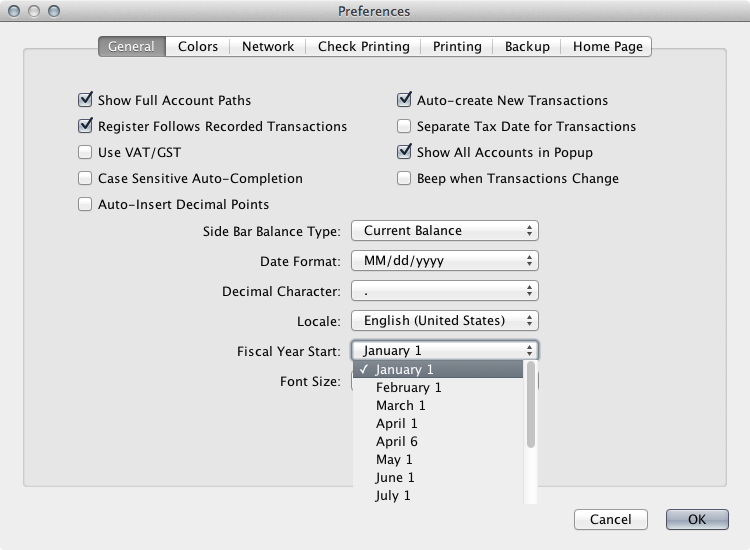750x550 pixels.
Task: Open the Decimal Character dropdown
Action: pos(445,291)
